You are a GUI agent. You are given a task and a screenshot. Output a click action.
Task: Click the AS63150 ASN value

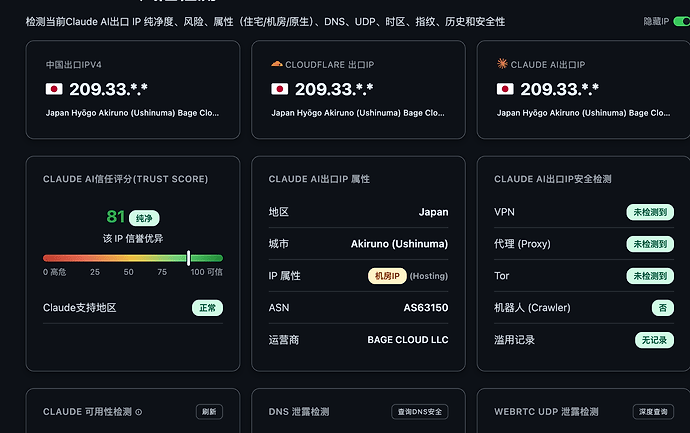click(426, 308)
